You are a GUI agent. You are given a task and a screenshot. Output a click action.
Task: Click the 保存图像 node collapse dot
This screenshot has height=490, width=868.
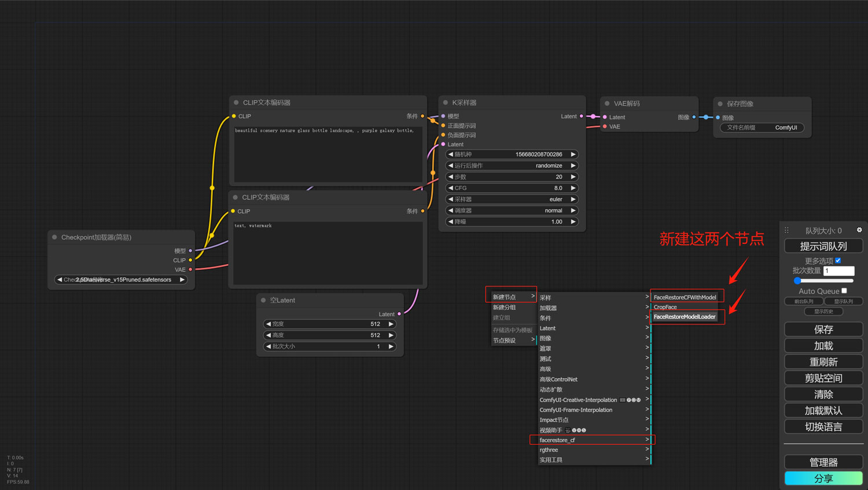[x=720, y=104]
